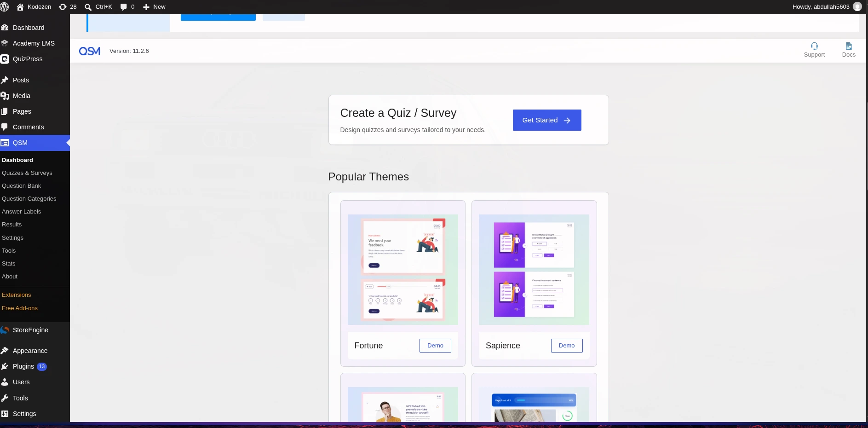868x428 pixels.
Task: Open the Fortune theme Demo
Action: (x=435, y=346)
